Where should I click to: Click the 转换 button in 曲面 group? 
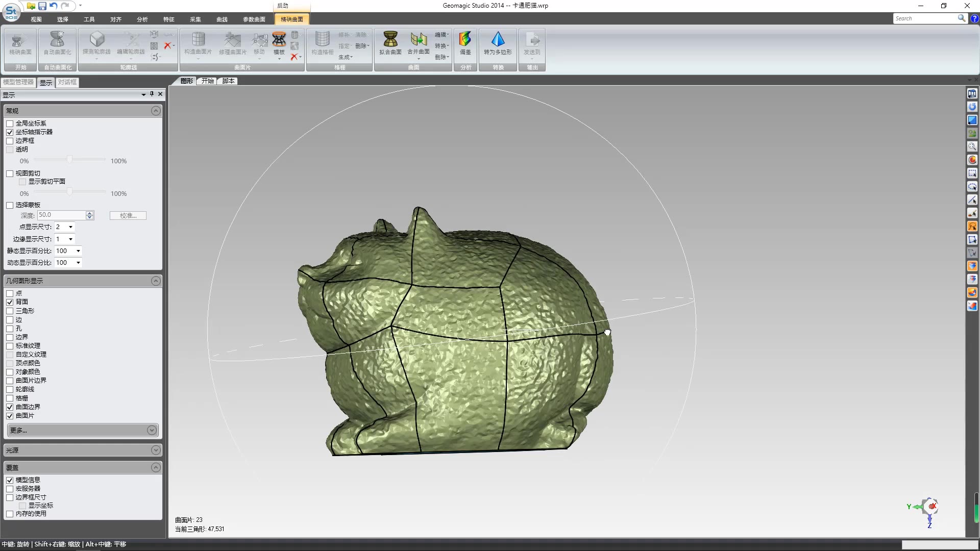click(x=442, y=46)
